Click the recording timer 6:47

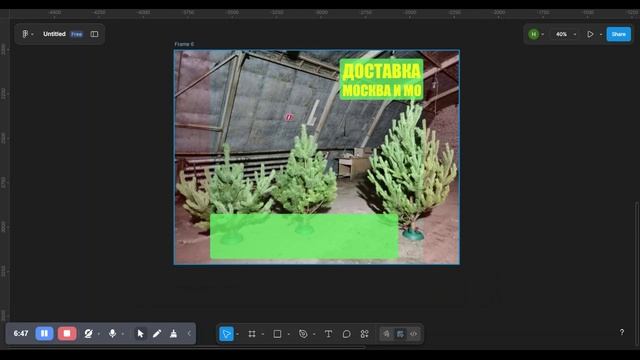(21, 333)
